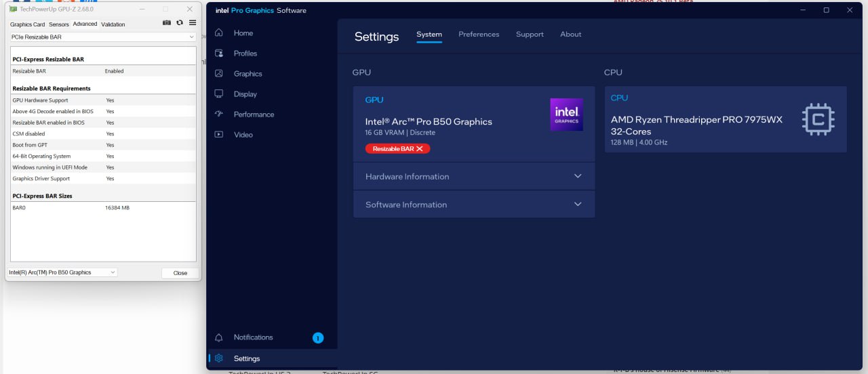Open the GPU selection dropdown in GPU-Z

click(x=62, y=272)
